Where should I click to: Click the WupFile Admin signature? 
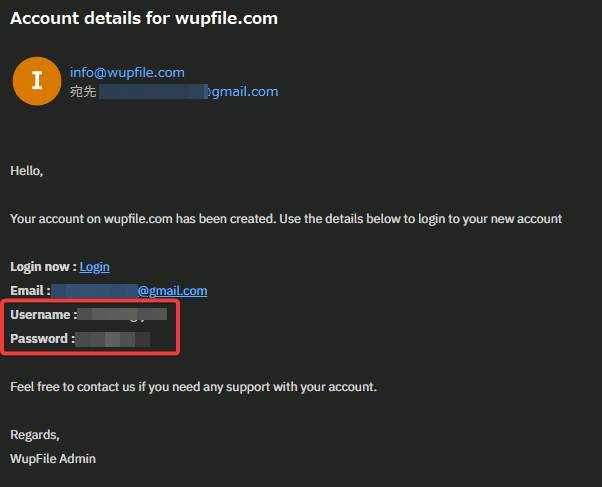pos(53,459)
